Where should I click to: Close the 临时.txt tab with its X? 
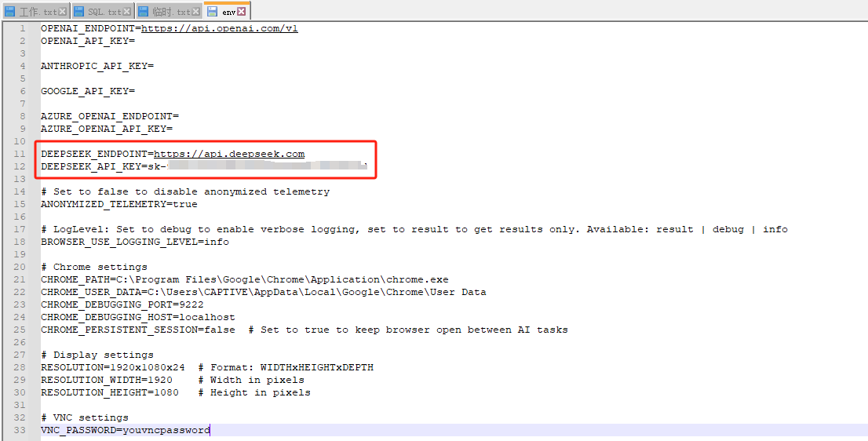click(195, 12)
